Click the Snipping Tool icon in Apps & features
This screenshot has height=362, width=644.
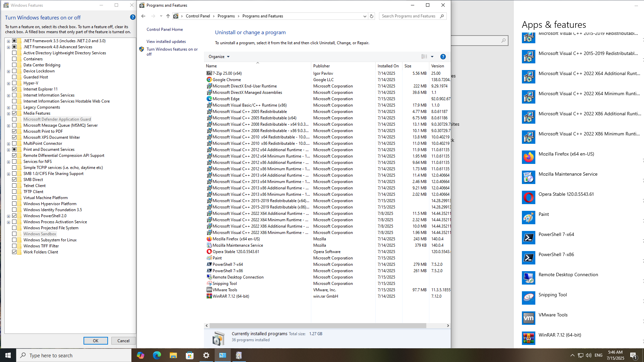tap(529, 298)
